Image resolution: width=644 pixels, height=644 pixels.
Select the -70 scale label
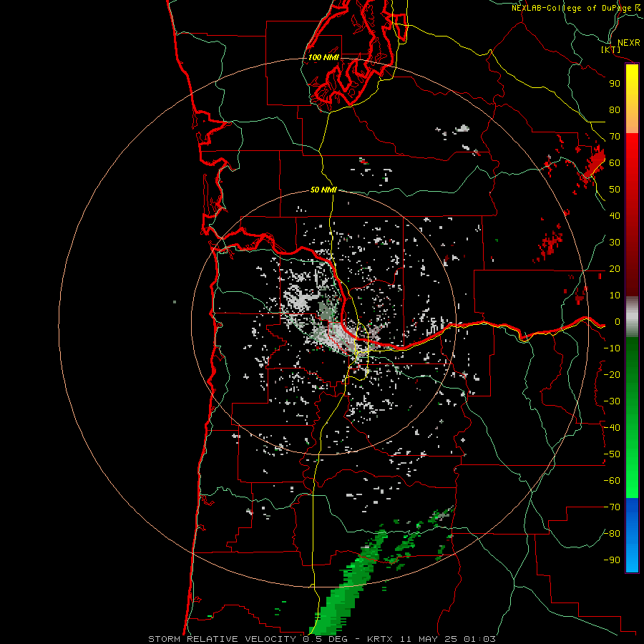point(612,507)
